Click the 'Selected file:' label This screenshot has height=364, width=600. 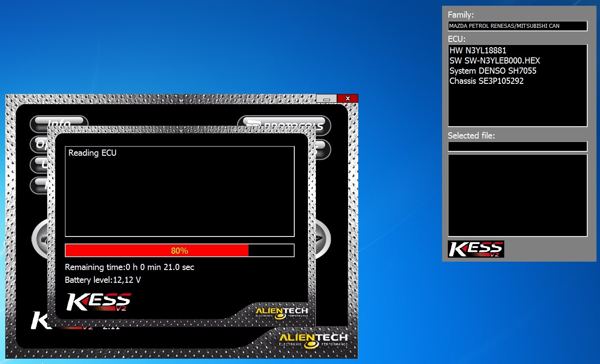[471, 136]
